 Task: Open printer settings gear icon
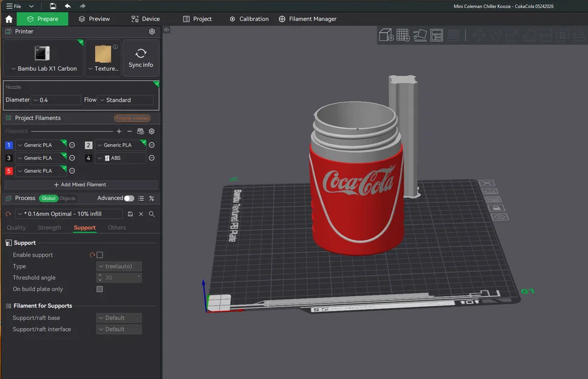click(152, 32)
